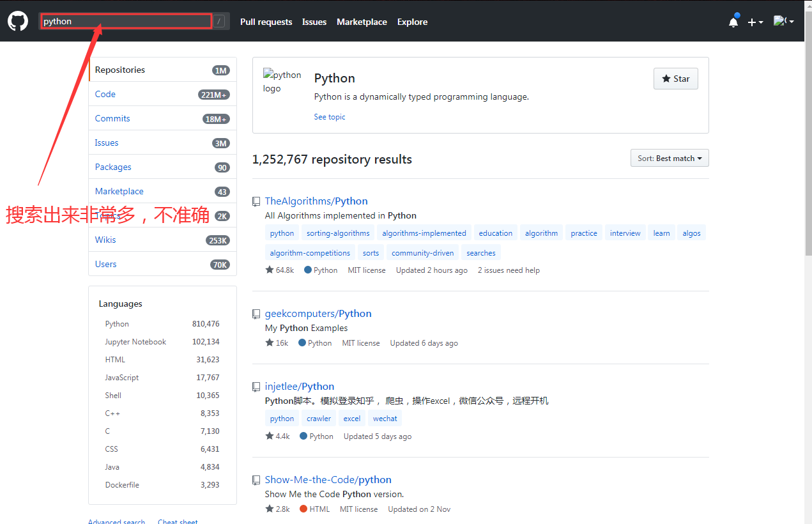Select the Issues filter in the sidebar
The image size is (812, 524).
pyautogui.click(x=162, y=143)
